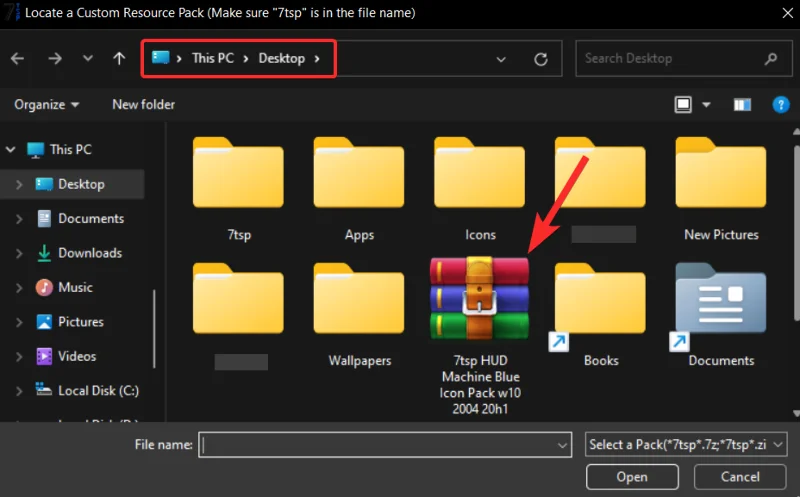The image size is (800, 497).
Task: Collapse the This PC tree node
Action: tap(11, 150)
